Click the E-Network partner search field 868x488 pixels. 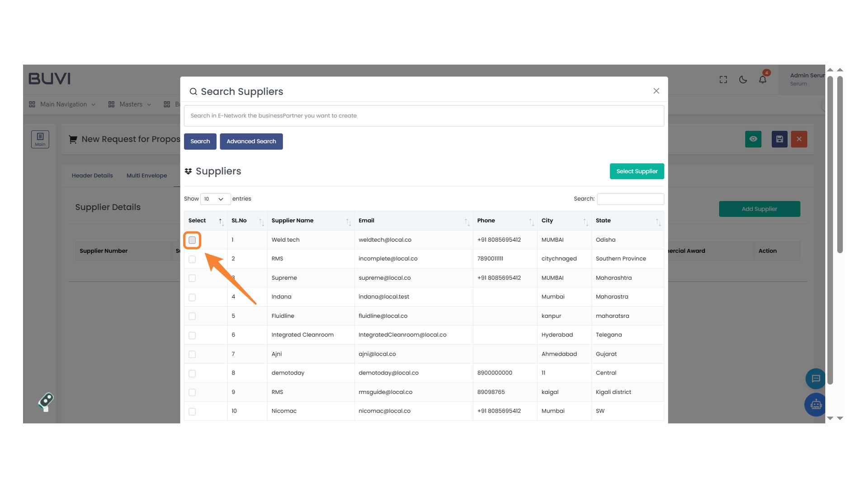(424, 116)
